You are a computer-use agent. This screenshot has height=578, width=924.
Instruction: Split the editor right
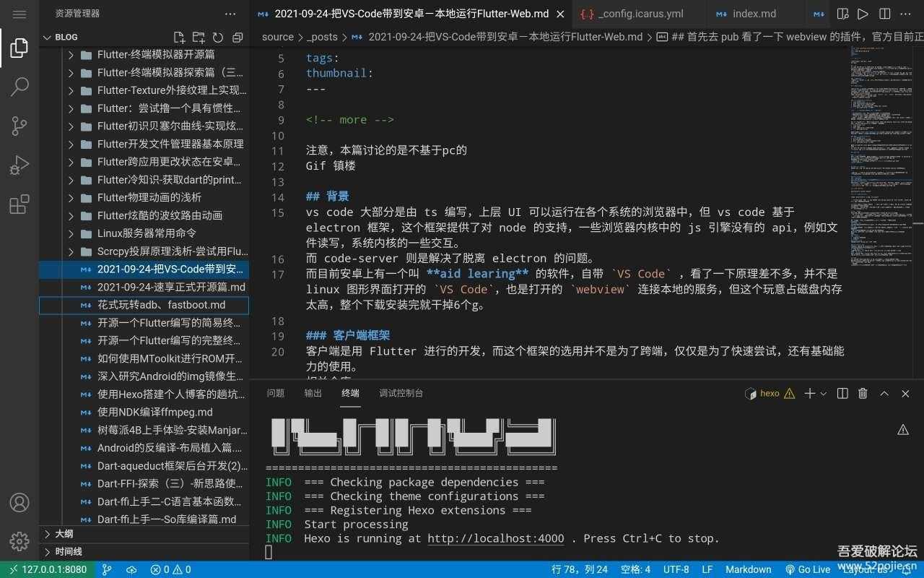coord(884,14)
